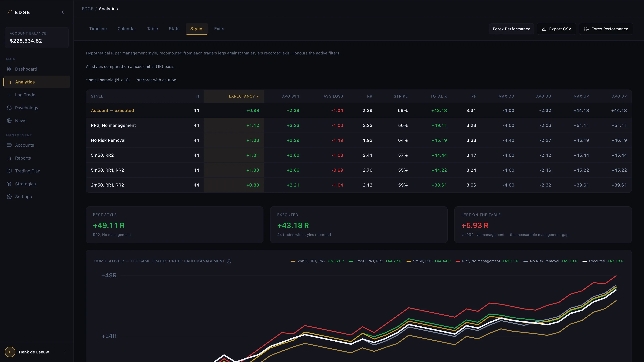Viewport: 644px width, 362px height.
Task: Click Henk de Leeuw profile name
Action: (34, 352)
